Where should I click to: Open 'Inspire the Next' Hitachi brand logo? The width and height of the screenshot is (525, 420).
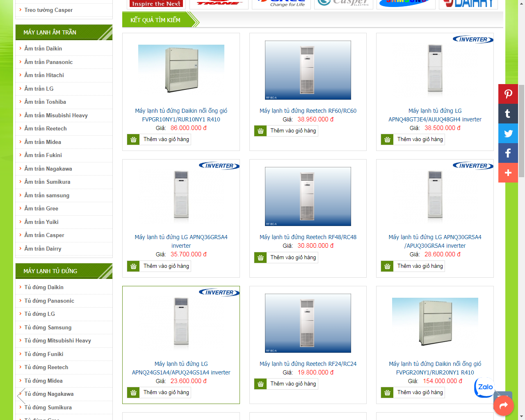tap(156, 3)
